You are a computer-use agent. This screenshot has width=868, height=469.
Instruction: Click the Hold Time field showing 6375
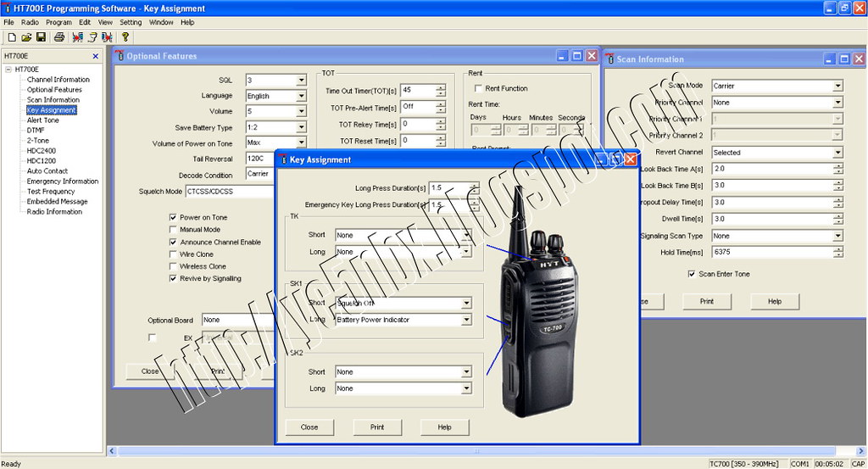(772, 252)
